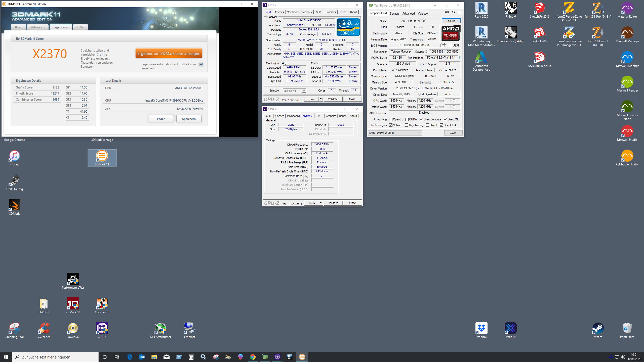Toggle Ray Tracing checkbox in GPU-Z
This screenshot has width=644, height=362.
tap(407, 125)
